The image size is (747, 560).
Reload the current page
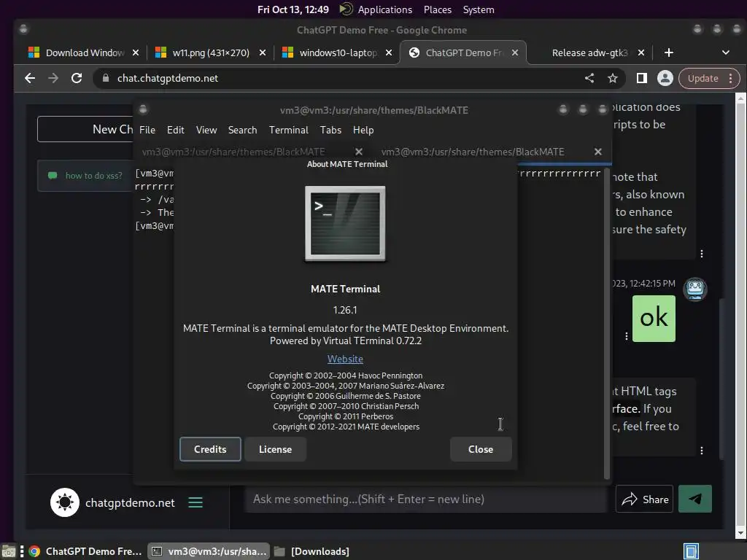76,78
